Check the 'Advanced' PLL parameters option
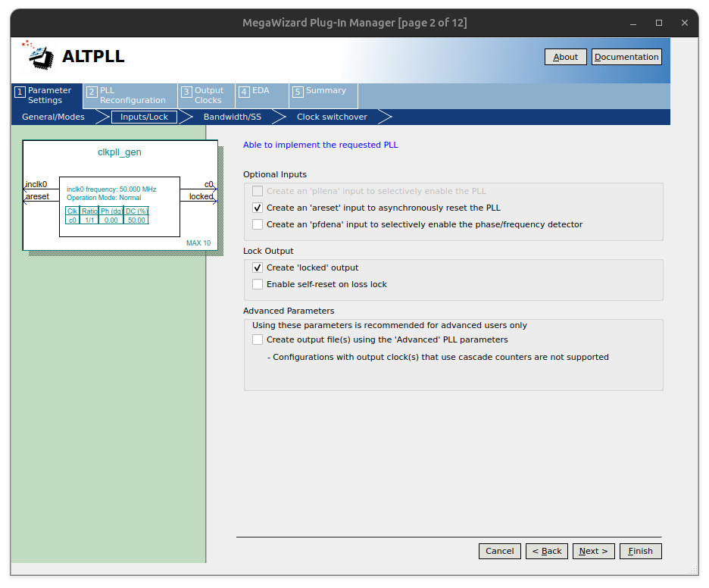 coord(258,339)
